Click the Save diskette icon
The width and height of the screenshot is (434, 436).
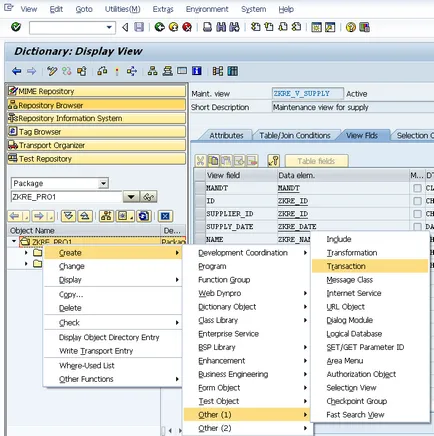coord(139,27)
